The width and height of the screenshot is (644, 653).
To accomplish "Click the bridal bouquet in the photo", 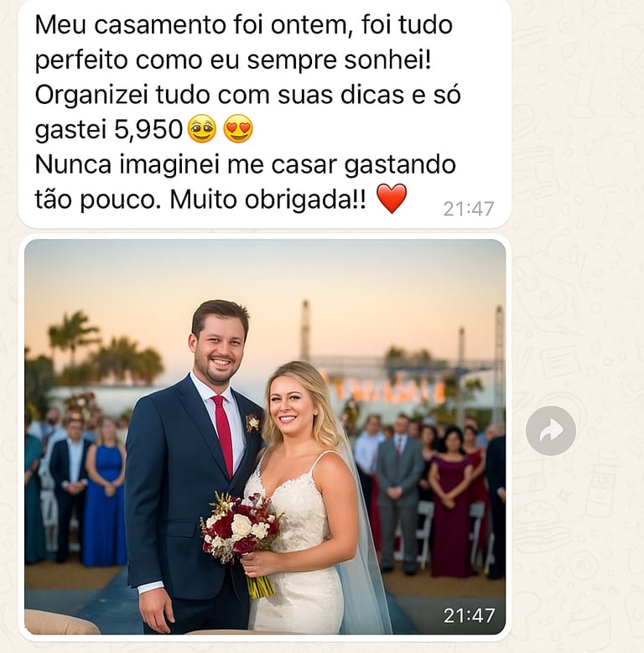I will click(x=241, y=537).
